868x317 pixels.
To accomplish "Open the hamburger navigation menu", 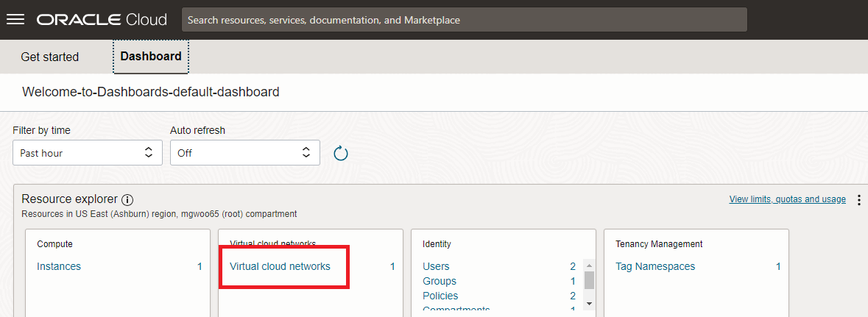I will 15,20.
